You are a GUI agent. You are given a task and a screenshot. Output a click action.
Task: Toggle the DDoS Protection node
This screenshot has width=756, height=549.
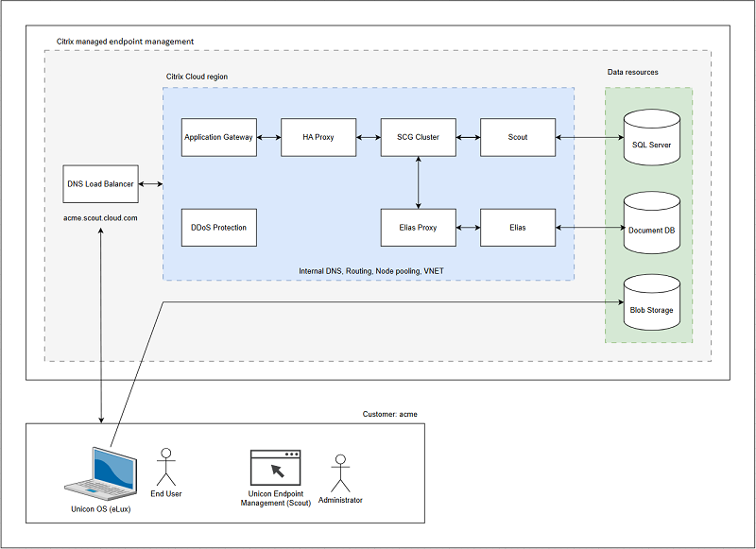pyautogui.click(x=218, y=227)
